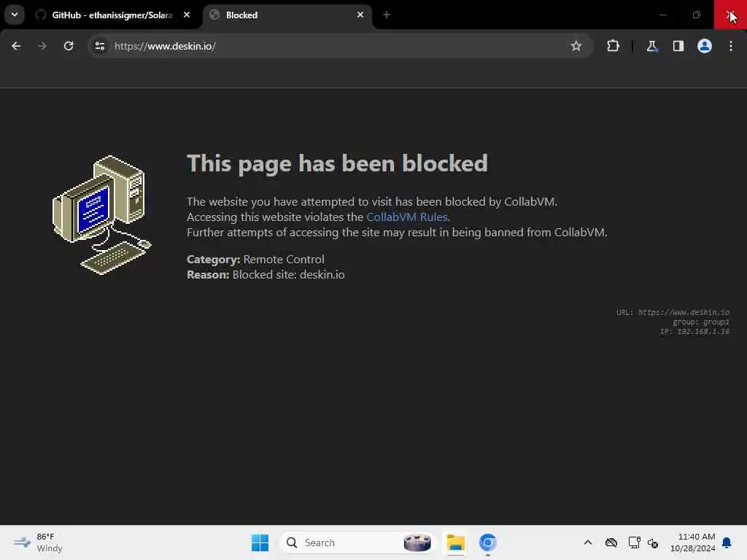Image resolution: width=747 pixels, height=560 pixels.
Task: Click the cloud sync tray icon
Action: 611,542
